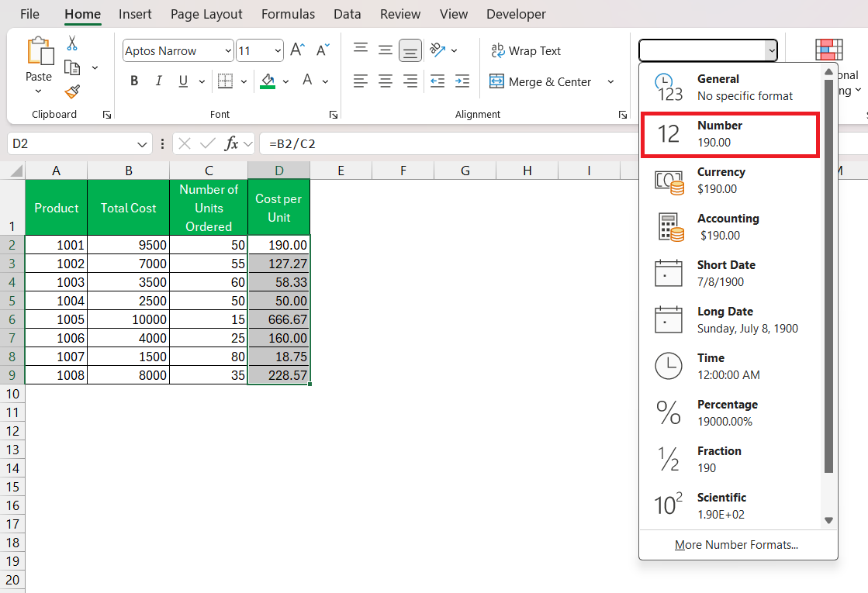
Task: Align text left
Action: tap(361, 81)
